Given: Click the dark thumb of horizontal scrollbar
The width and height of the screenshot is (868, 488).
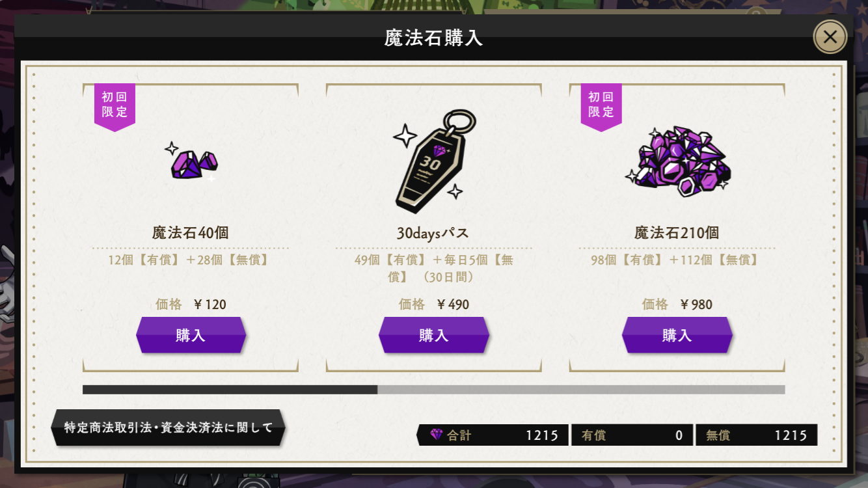Looking at the screenshot, I should pos(230,390).
